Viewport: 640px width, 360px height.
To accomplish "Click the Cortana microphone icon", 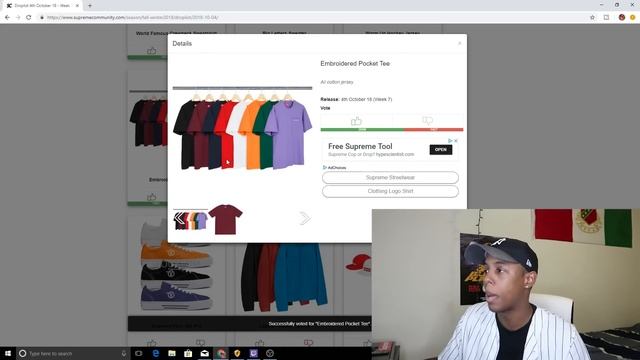I will click(x=124, y=353).
